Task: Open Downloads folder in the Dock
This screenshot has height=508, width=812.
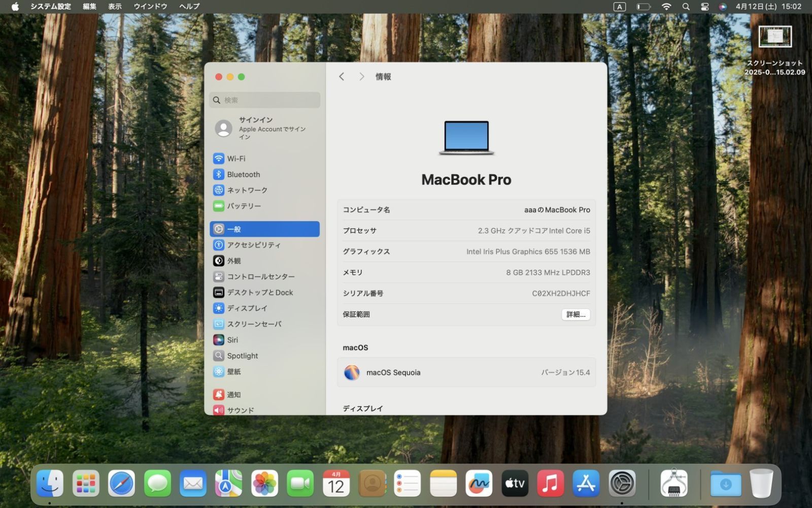Action: pyautogui.click(x=726, y=483)
